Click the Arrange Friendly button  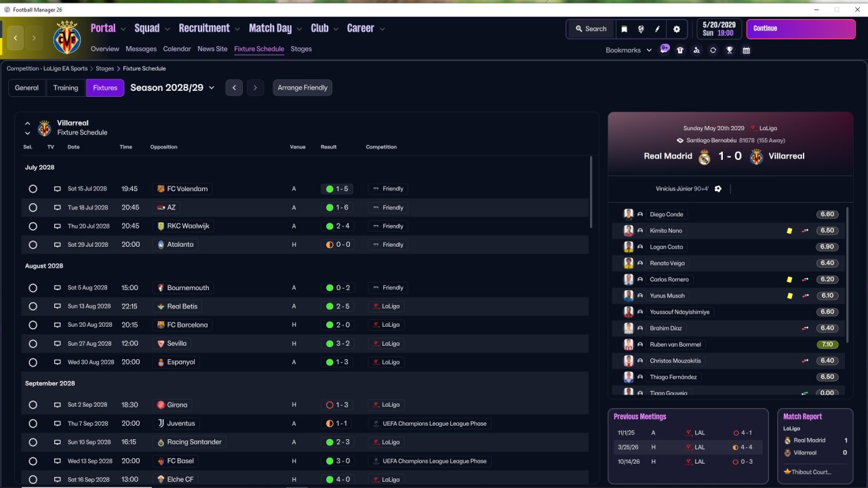tap(302, 87)
